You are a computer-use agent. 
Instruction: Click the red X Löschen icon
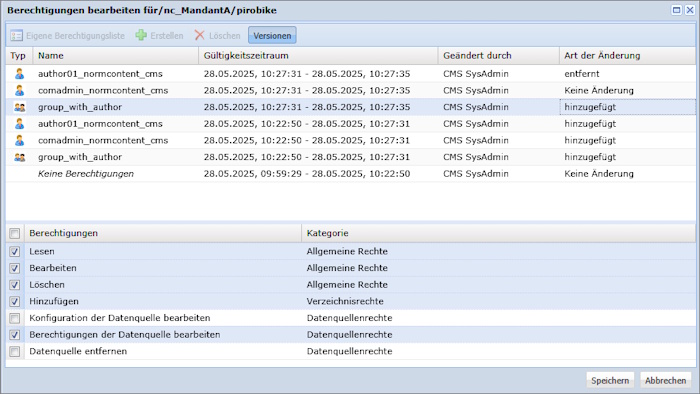200,36
